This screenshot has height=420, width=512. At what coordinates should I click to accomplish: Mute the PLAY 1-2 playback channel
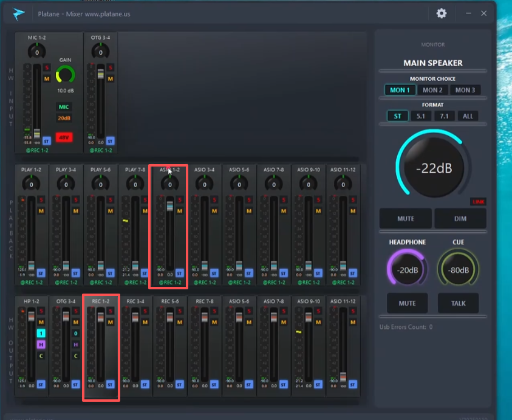(x=41, y=211)
